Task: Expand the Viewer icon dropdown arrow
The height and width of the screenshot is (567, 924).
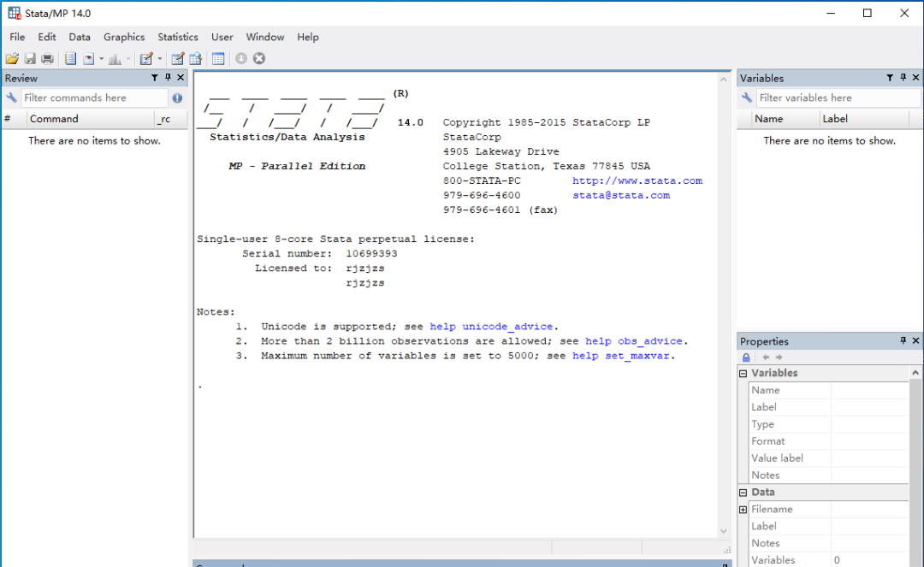Action: coord(101,58)
